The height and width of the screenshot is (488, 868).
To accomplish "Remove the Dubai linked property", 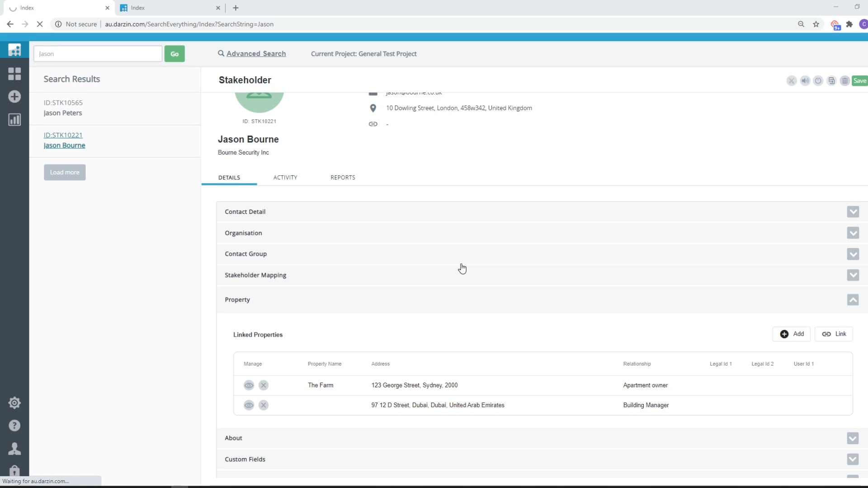I will [264, 405].
